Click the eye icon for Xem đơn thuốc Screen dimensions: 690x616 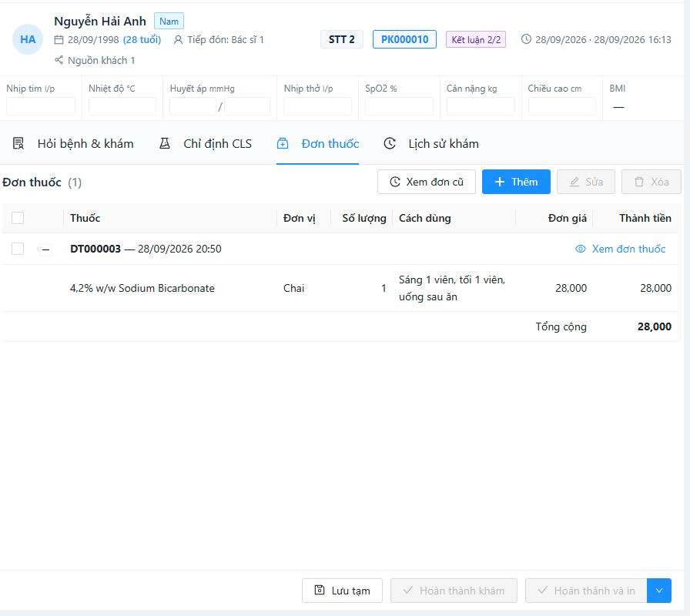coord(581,249)
